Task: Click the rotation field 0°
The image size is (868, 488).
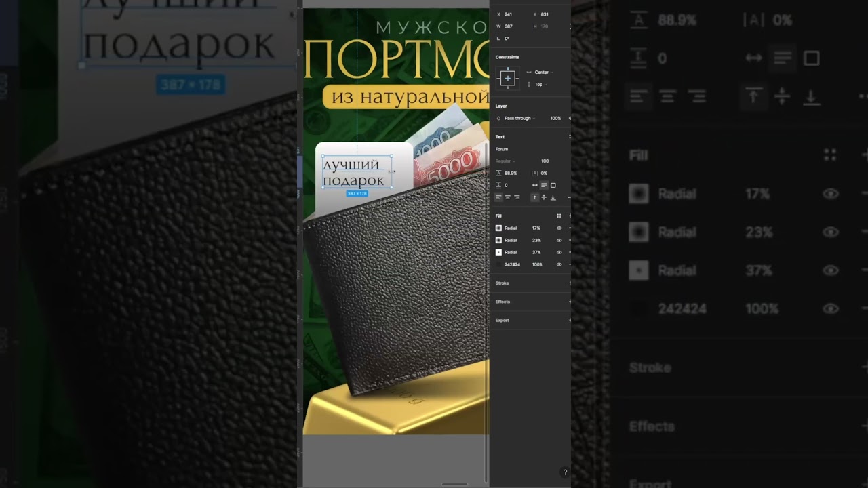Action: (x=507, y=39)
